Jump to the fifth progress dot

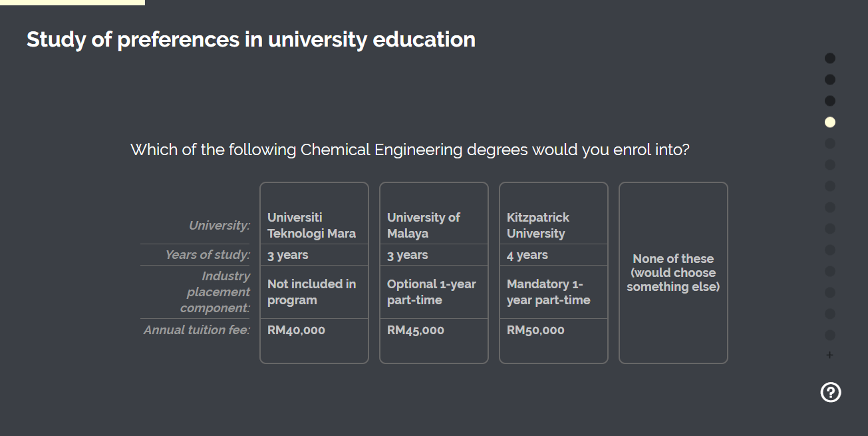[830, 144]
